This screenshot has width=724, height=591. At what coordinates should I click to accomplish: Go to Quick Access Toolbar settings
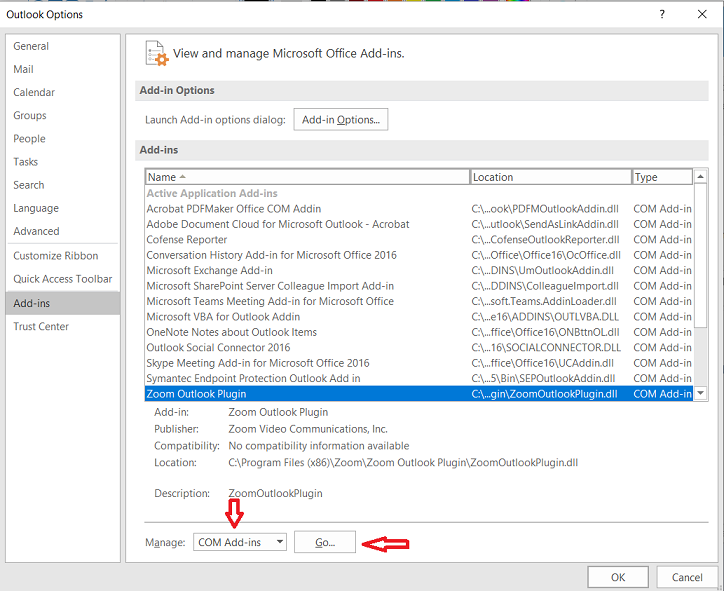[x=62, y=279]
